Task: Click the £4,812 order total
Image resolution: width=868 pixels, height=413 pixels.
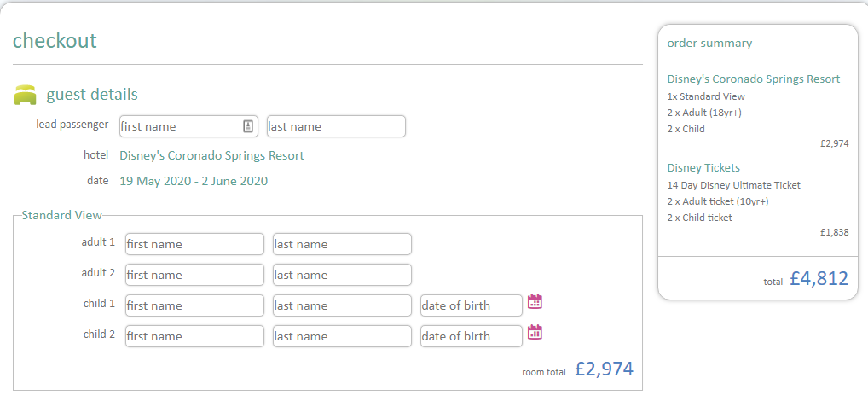Action: pos(819,278)
